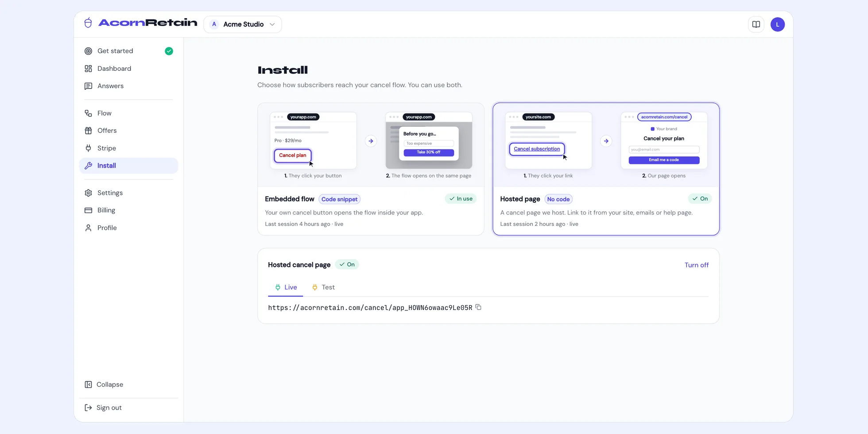
Task: Turn off the hosted cancel page
Action: pyautogui.click(x=696, y=265)
